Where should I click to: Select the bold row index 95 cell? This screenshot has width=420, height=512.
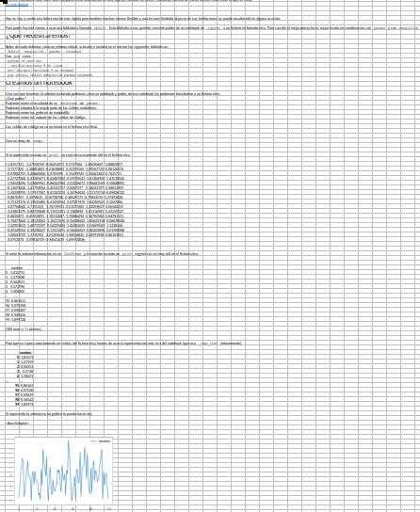click(x=17, y=386)
